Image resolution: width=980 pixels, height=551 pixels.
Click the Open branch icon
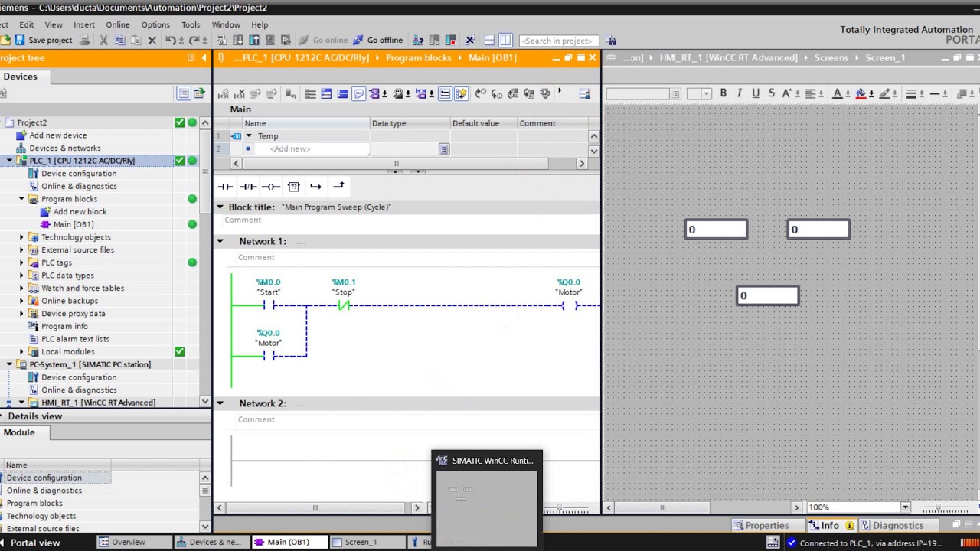coord(315,187)
